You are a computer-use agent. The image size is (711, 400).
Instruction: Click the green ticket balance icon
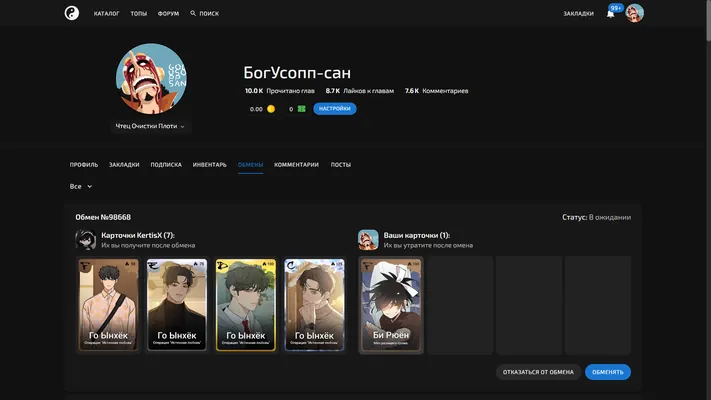click(x=302, y=109)
